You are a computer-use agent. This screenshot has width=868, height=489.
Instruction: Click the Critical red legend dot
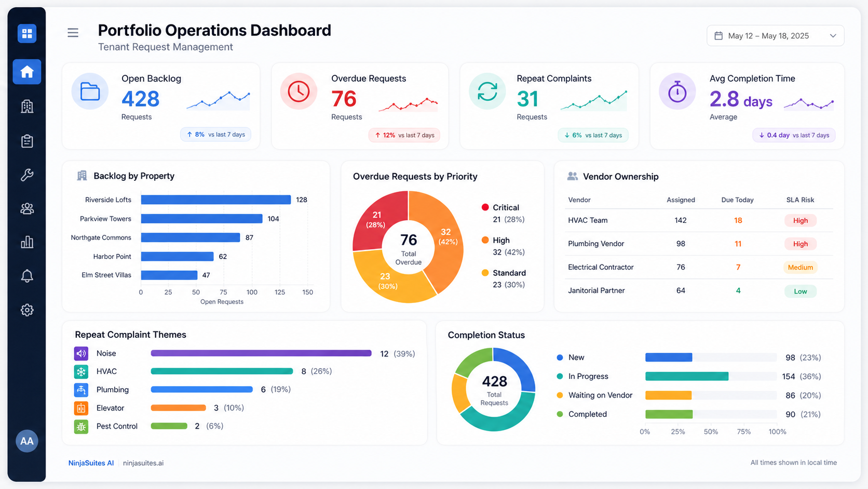pos(485,207)
